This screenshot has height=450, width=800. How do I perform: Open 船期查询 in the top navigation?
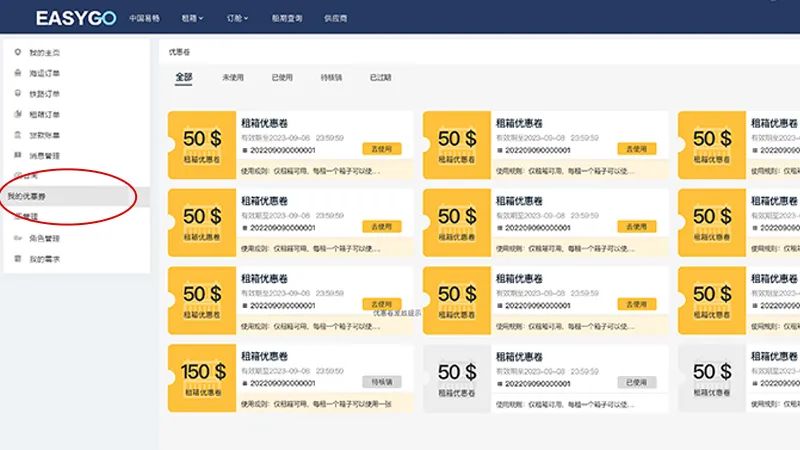coord(286,18)
